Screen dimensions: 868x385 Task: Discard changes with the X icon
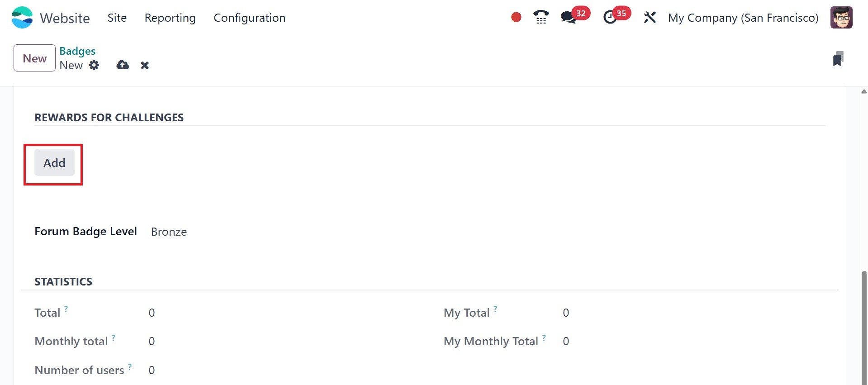145,66
